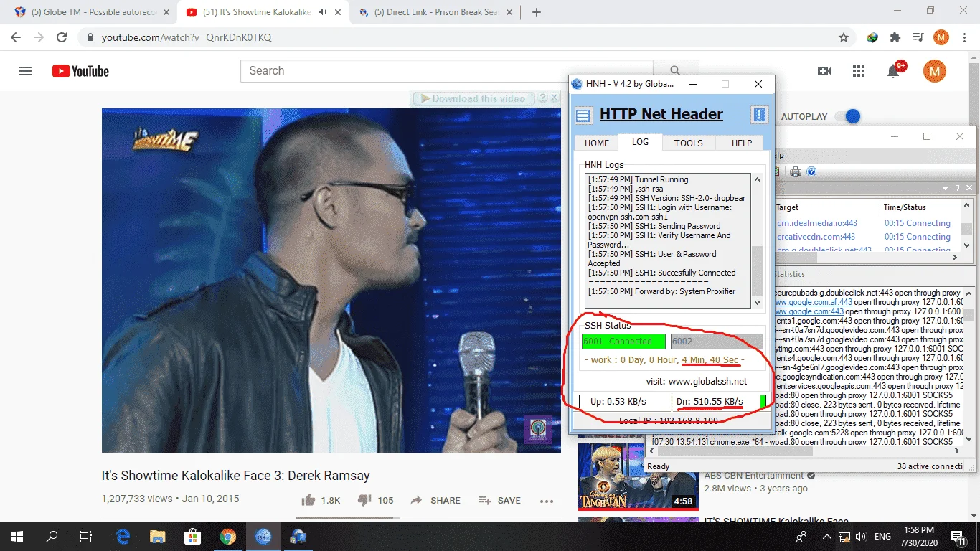Screen dimensions: 980x551
Task: Like the video with thumbs up
Action: [308, 500]
